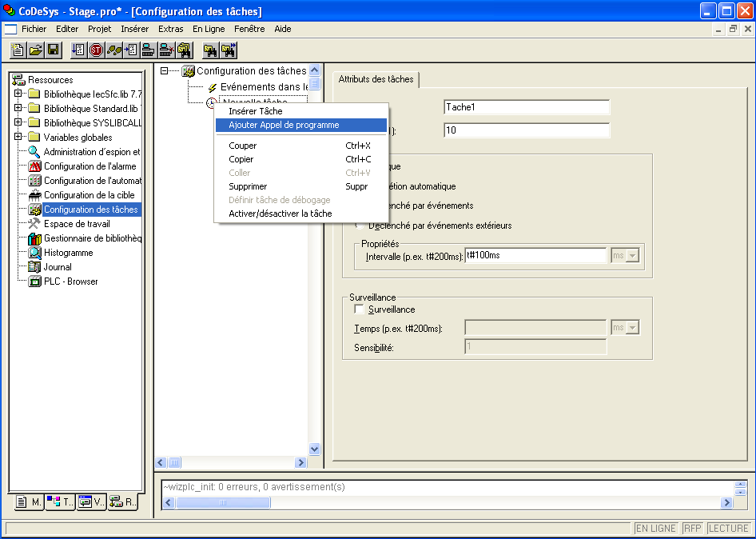This screenshot has width=756, height=539.
Task: Select 'Configuration des tâches' in Ressources tree
Action: pos(91,210)
